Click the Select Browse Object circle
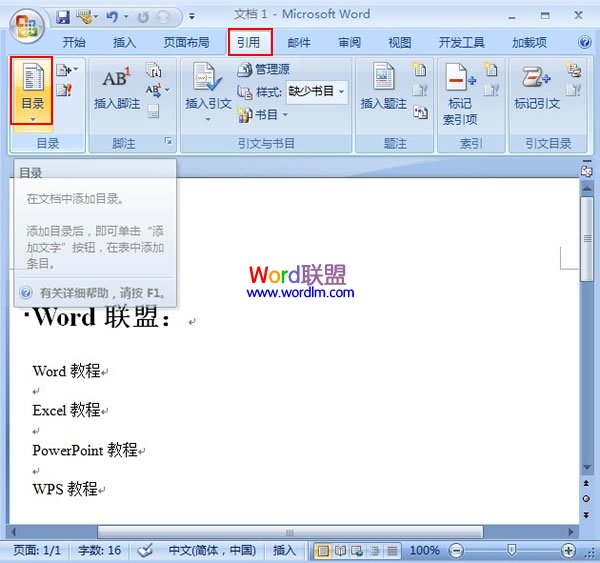 586,499
